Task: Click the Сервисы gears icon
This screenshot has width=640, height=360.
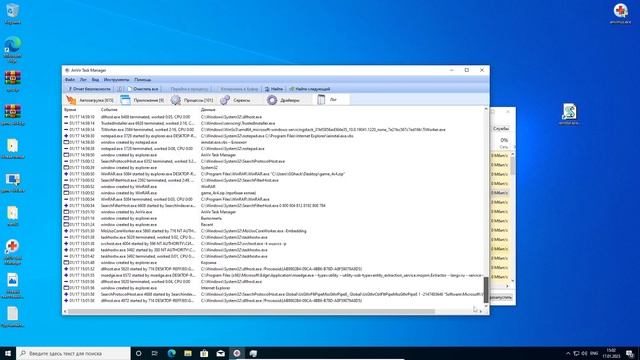Action: [x=225, y=100]
